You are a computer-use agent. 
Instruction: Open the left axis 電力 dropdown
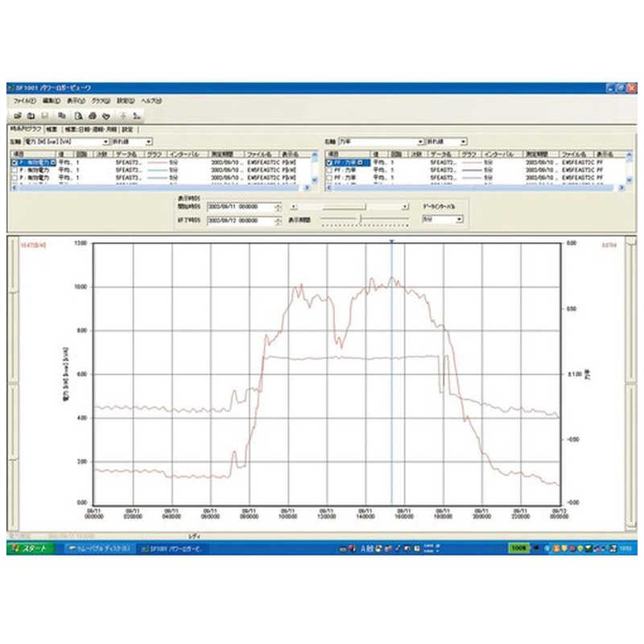tap(105, 141)
